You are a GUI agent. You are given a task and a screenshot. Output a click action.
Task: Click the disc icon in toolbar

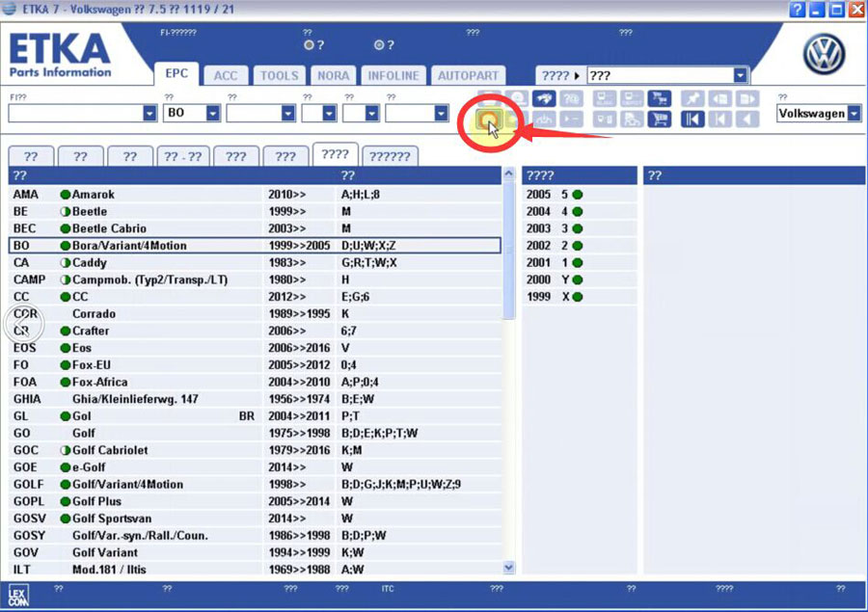pyautogui.click(x=517, y=98)
